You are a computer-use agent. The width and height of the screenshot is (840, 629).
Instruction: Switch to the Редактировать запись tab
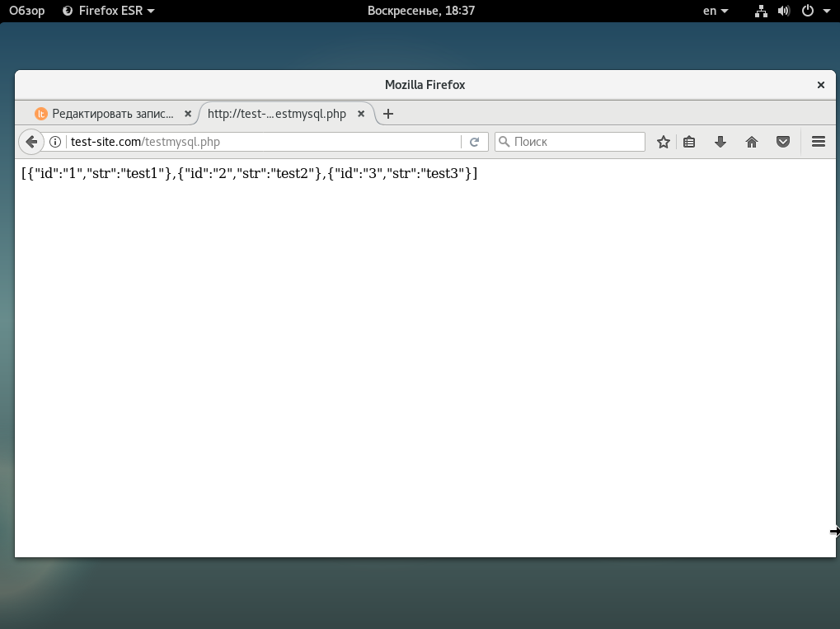click(x=107, y=114)
